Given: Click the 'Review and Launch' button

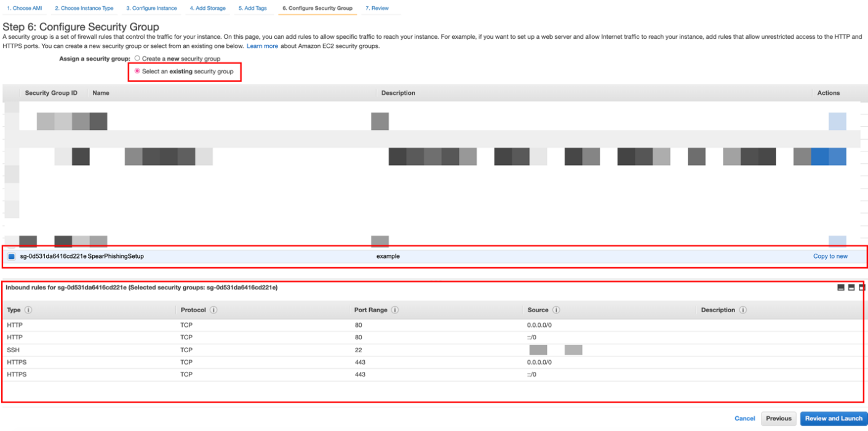Looking at the screenshot, I should (834, 419).
